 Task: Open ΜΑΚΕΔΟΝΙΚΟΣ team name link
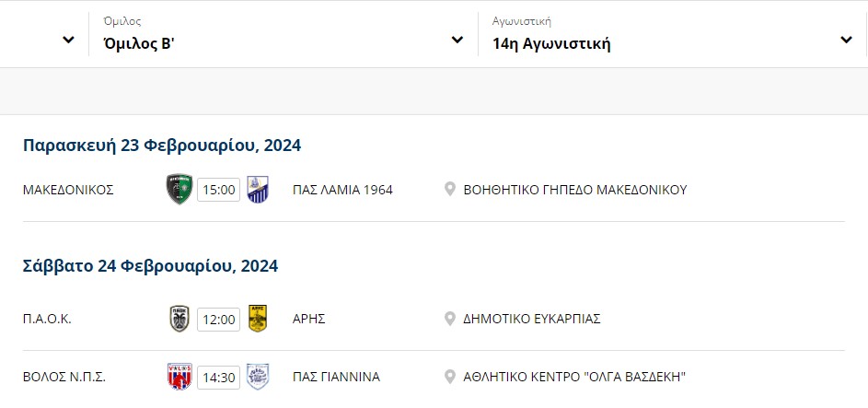(x=68, y=190)
